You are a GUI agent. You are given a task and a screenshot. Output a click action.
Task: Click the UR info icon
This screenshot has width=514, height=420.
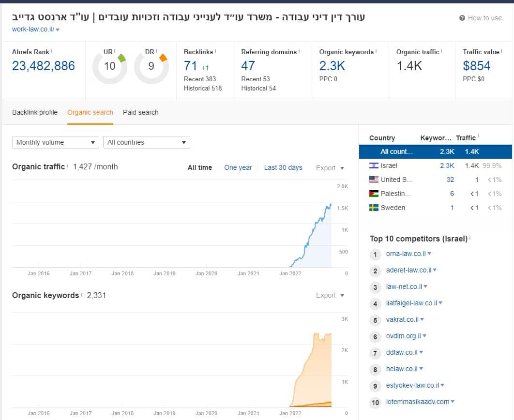115,51
